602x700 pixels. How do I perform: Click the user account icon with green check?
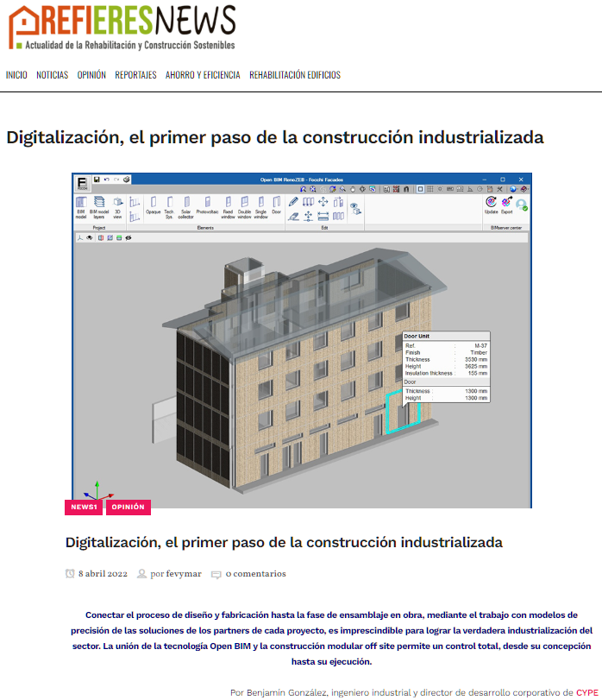521,205
